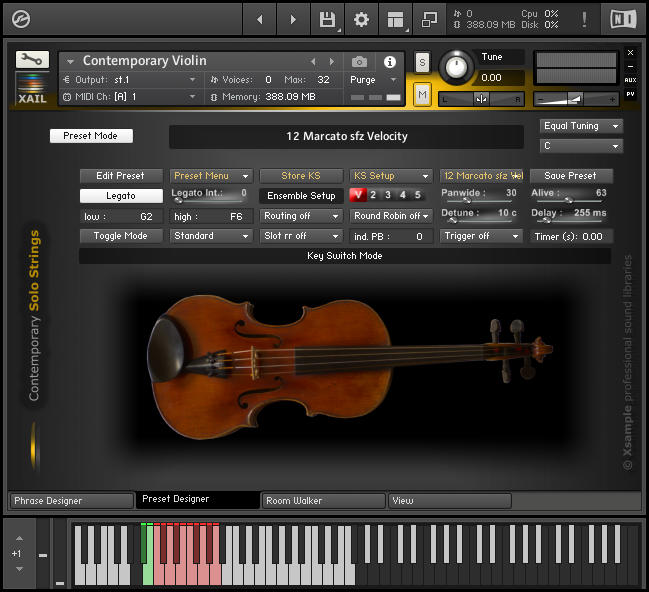This screenshot has width=649, height=592.
Task: Open Round Robin off dropdown
Action: click(x=391, y=216)
